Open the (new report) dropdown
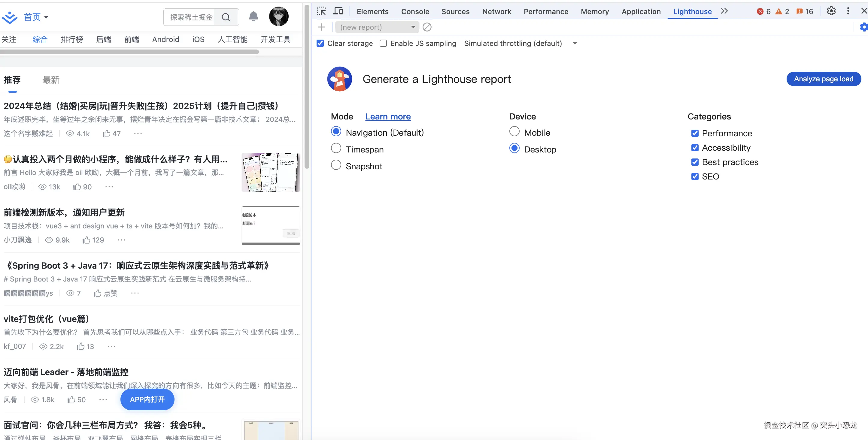 coord(377,27)
